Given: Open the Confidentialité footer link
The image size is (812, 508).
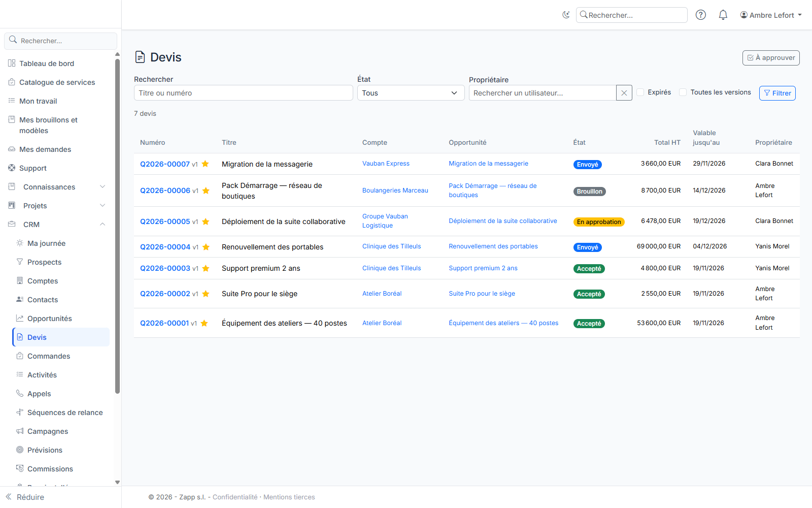Looking at the screenshot, I should (x=235, y=497).
